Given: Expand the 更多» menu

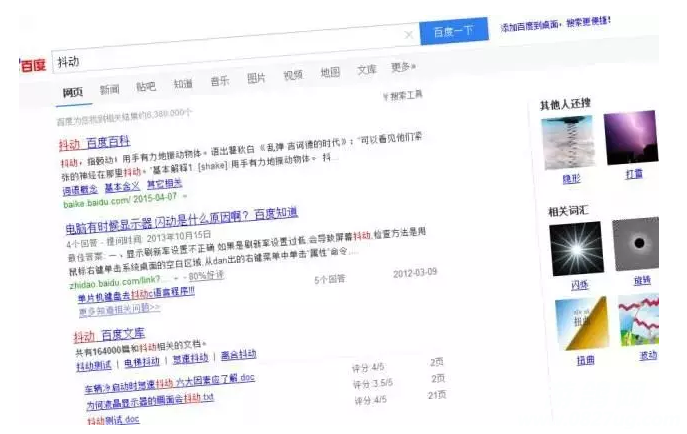Looking at the screenshot, I should (x=403, y=67).
